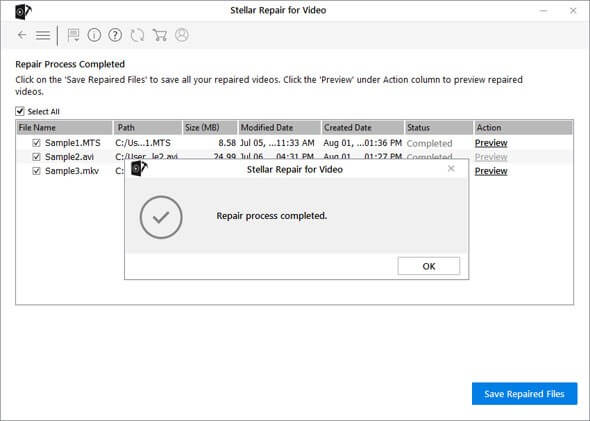The width and height of the screenshot is (590, 421).
Task: Select the Sample3.mkv file name
Action: (x=72, y=171)
